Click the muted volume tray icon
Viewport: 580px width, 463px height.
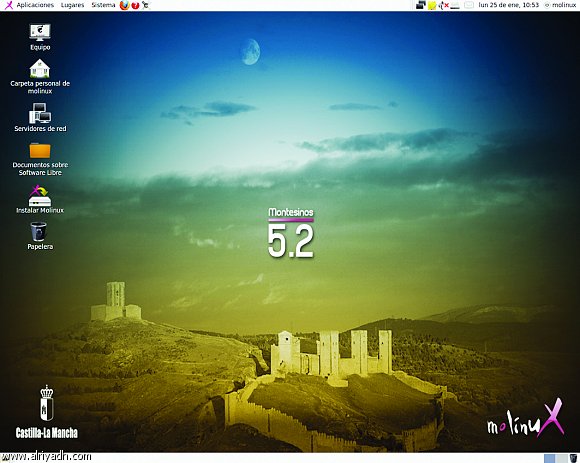tap(444, 5)
